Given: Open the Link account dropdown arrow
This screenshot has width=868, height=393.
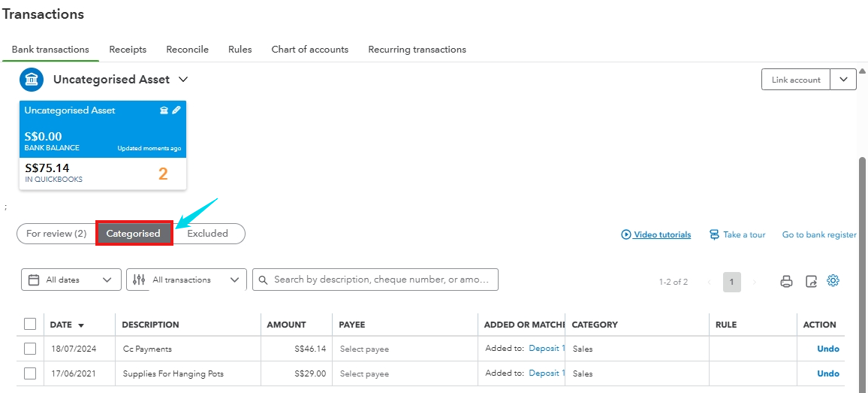Looking at the screenshot, I should [x=843, y=79].
